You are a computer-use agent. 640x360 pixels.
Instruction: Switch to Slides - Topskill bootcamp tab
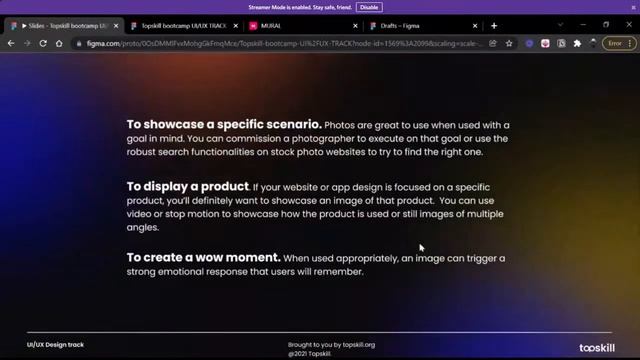point(64,26)
